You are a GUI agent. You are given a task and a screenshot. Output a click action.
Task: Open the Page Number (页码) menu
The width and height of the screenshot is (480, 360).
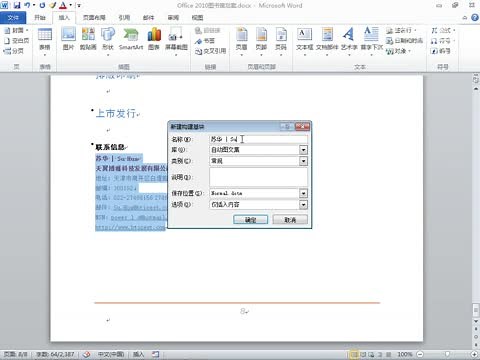pos(281,41)
